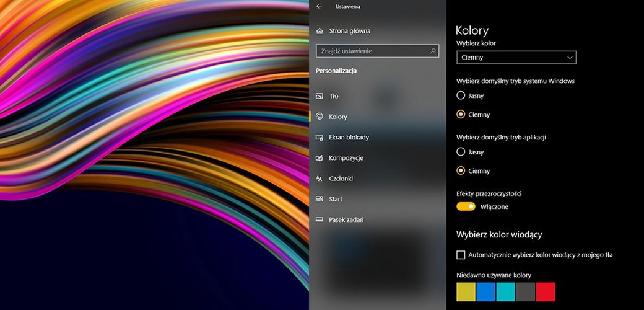Toggle the Efekty przezroczystości switch
This screenshot has width=644, height=310.
tap(466, 206)
